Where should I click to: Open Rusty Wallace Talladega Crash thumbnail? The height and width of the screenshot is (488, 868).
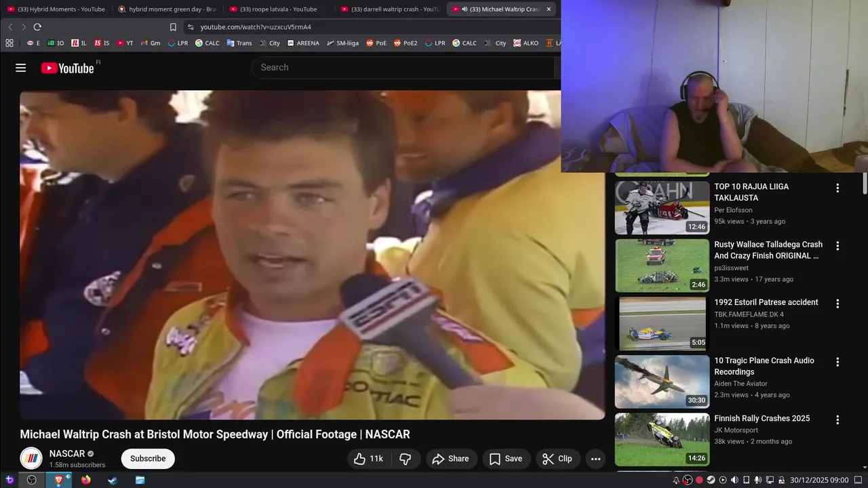point(662,266)
